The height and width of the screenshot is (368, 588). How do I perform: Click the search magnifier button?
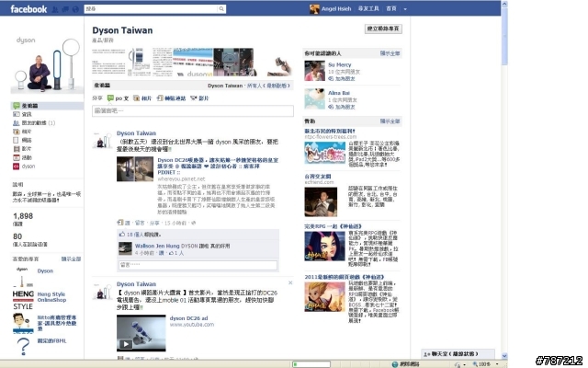click(x=221, y=8)
